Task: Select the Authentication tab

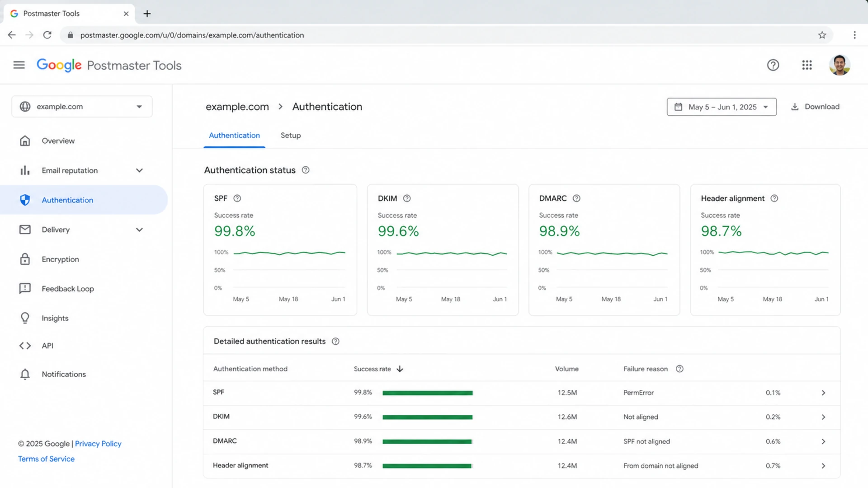Action: pos(234,135)
